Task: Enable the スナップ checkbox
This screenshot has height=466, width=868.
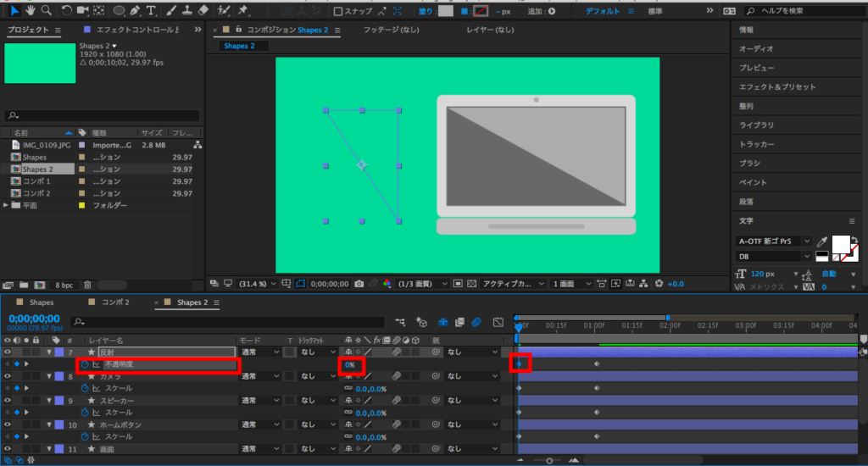Action: tap(338, 11)
